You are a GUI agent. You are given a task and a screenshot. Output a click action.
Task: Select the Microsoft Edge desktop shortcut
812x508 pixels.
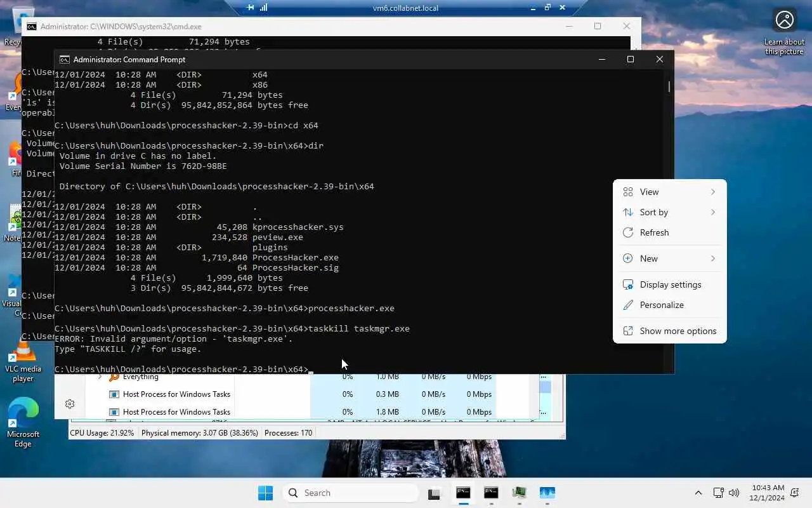23,423
